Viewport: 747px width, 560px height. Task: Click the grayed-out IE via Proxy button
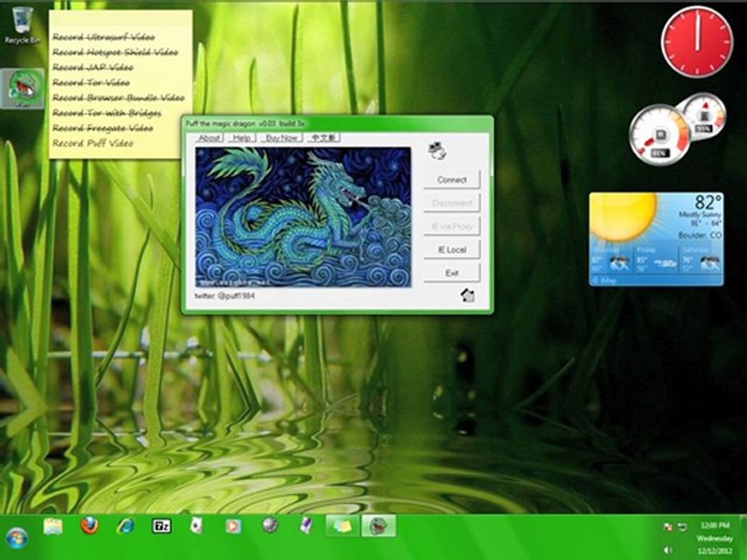click(451, 226)
